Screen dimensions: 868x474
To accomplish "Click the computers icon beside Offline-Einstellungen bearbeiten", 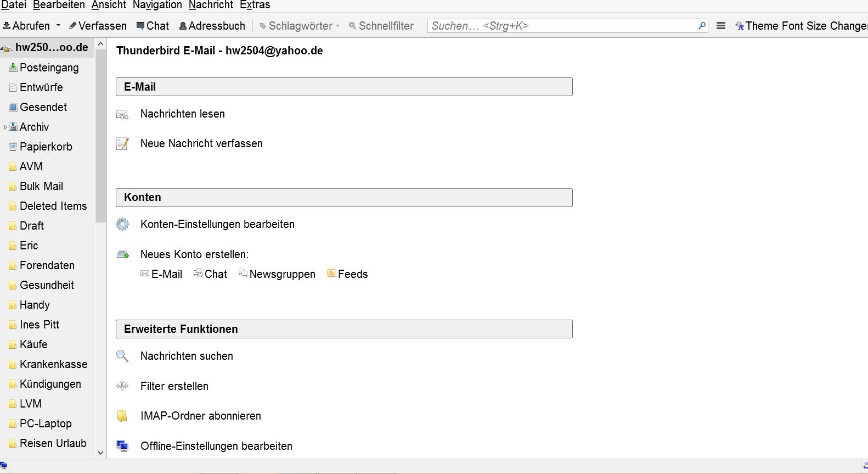I will (122, 446).
